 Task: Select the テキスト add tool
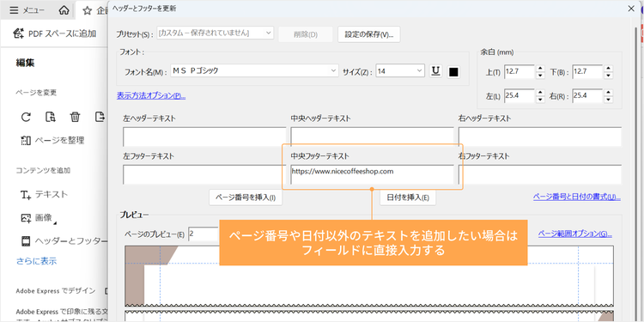(45, 195)
